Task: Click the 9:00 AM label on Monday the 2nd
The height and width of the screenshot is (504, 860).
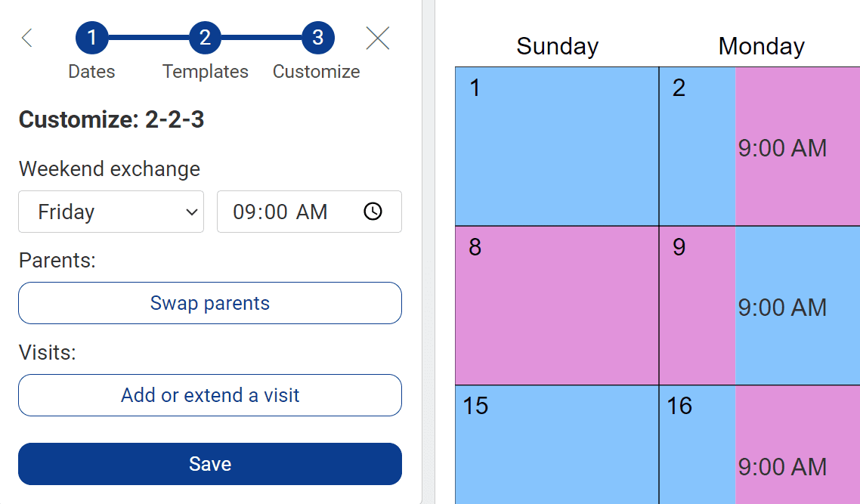Action: (782, 148)
